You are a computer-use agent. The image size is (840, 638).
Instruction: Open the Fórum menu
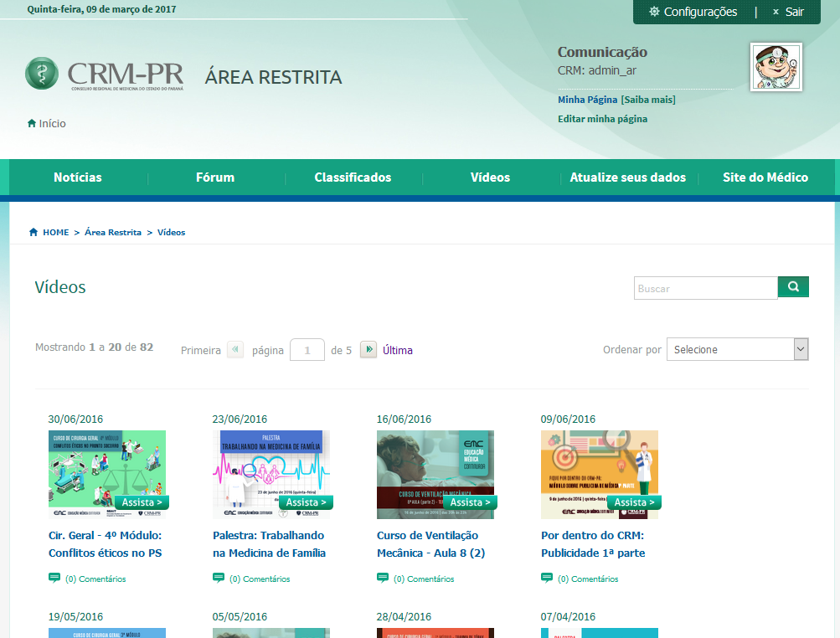point(215,178)
